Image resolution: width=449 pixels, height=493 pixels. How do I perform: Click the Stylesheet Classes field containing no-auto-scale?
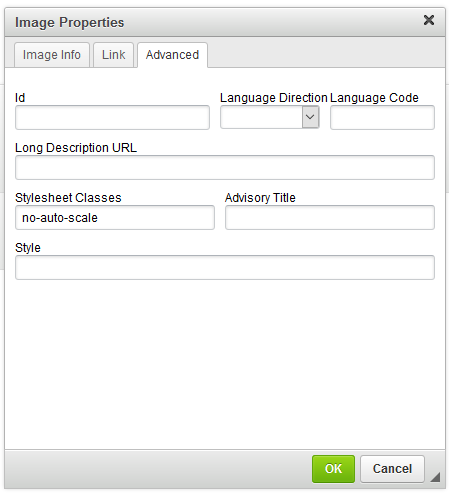click(115, 218)
